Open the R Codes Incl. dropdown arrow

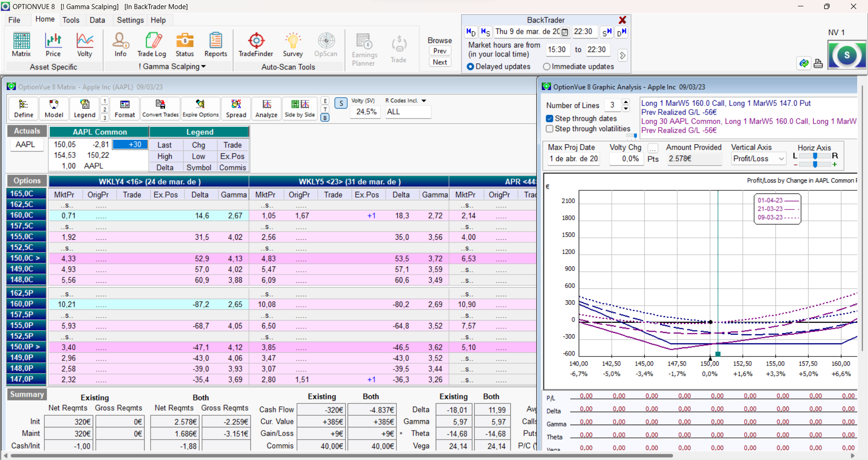coord(424,100)
